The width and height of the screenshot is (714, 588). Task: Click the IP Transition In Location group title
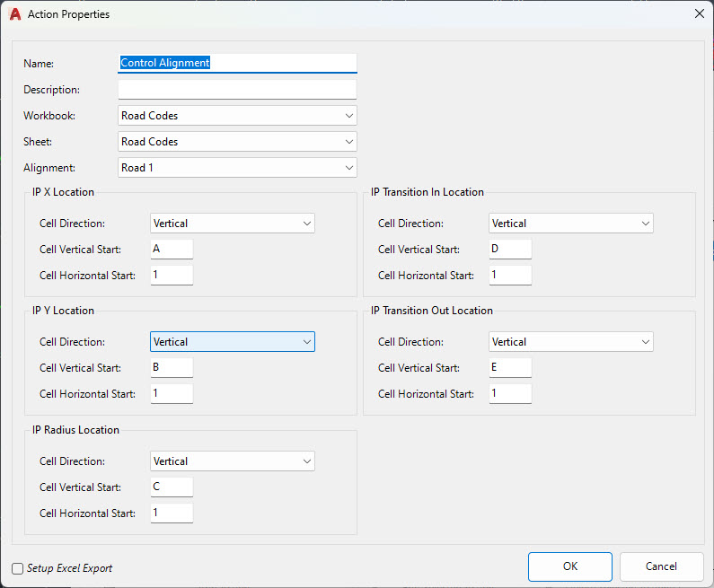428,192
